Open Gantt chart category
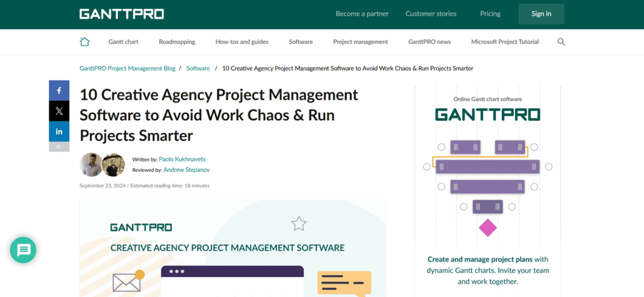This screenshot has height=297, width=644. [x=123, y=42]
